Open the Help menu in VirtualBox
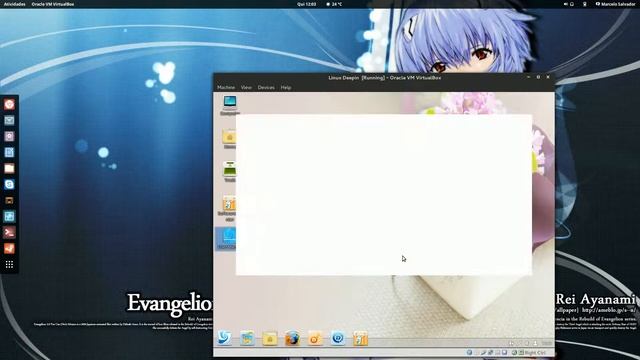 [286, 87]
